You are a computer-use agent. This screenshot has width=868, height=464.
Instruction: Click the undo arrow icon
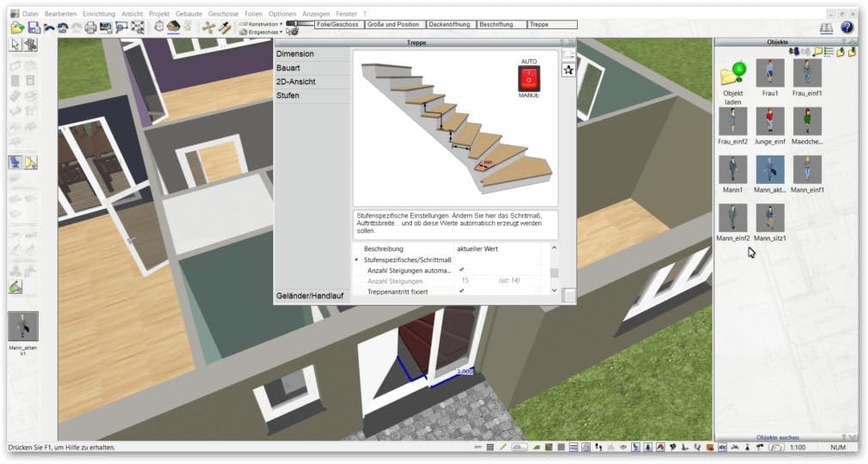[x=64, y=27]
